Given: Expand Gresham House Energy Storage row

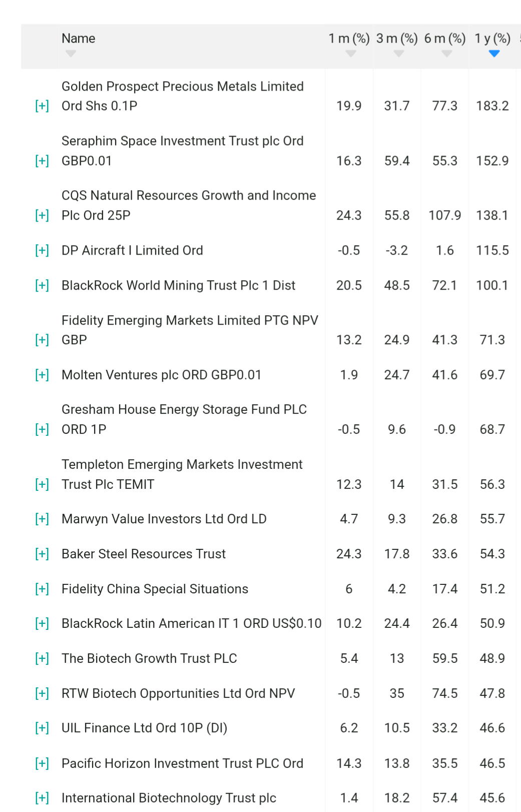Looking at the screenshot, I should point(42,429).
